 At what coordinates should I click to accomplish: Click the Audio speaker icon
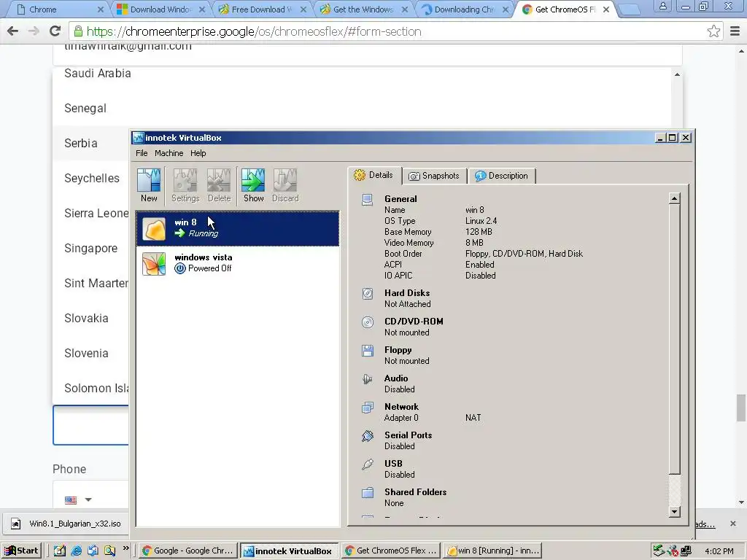point(368,379)
